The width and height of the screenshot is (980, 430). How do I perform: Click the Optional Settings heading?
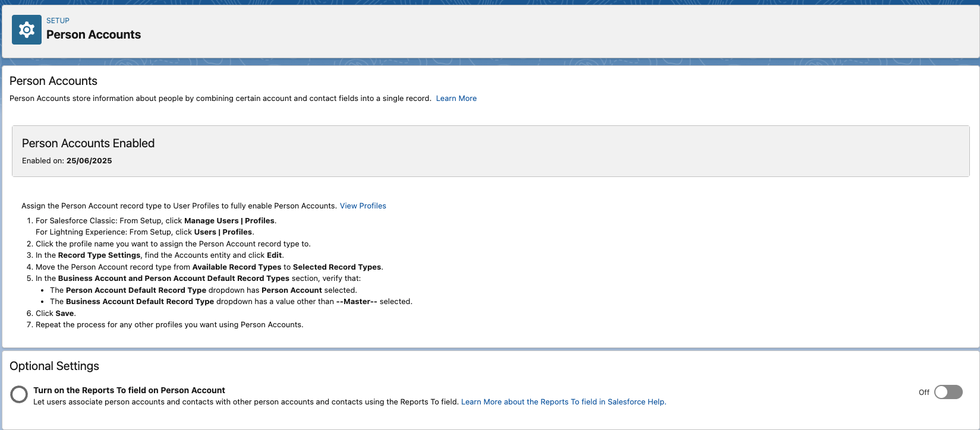54,366
